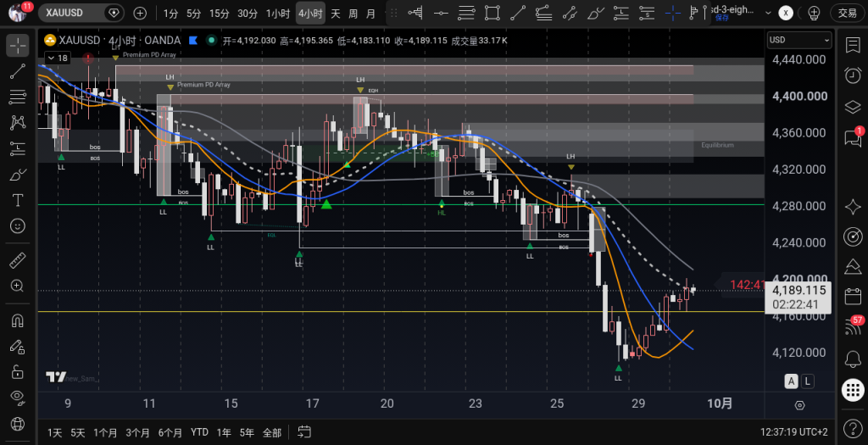Click the globe icon in left sidebar
This screenshot has height=445, width=868.
[x=18, y=425]
